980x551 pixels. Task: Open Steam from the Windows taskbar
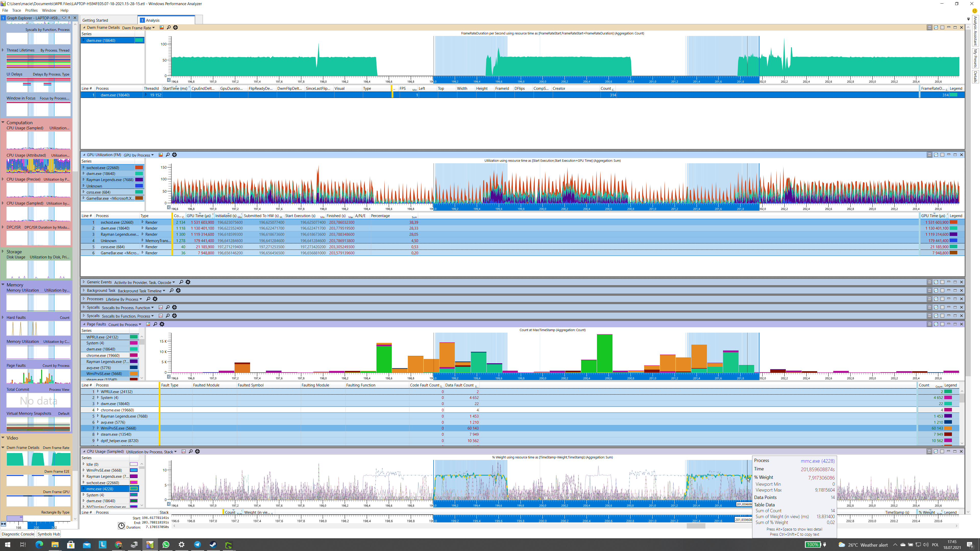[213, 545]
